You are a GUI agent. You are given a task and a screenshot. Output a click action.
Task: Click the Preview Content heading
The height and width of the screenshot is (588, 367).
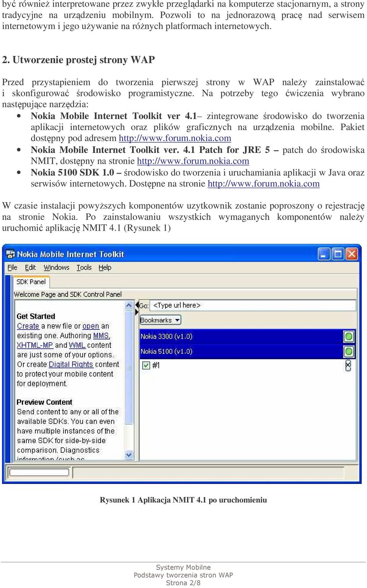pyautogui.click(x=44, y=402)
